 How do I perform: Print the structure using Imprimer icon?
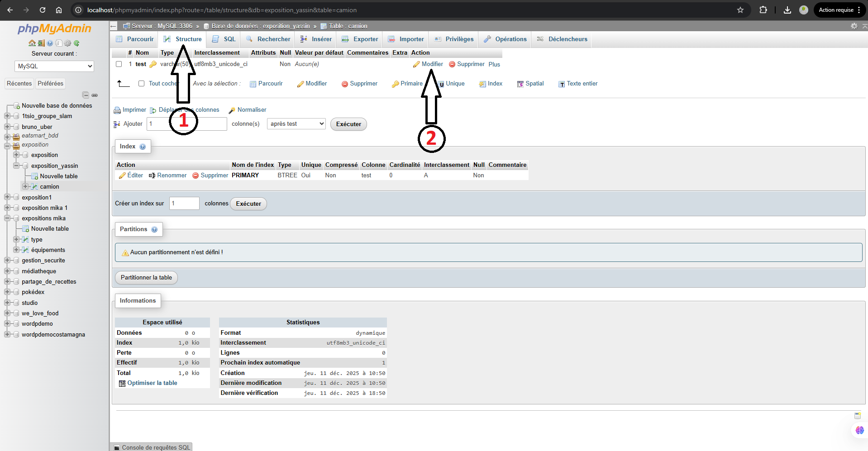tap(130, 110)
